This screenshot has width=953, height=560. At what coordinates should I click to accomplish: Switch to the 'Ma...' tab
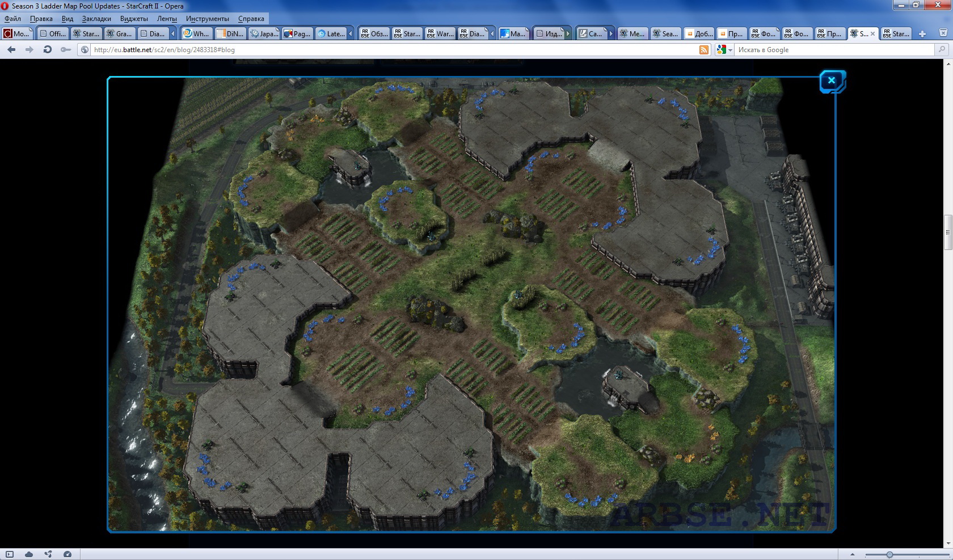coord(514,34)
